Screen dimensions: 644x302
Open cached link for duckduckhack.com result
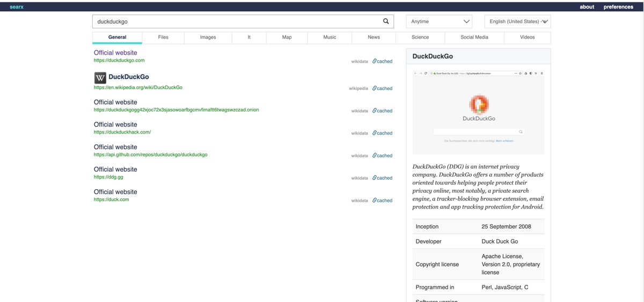(383, 133)
